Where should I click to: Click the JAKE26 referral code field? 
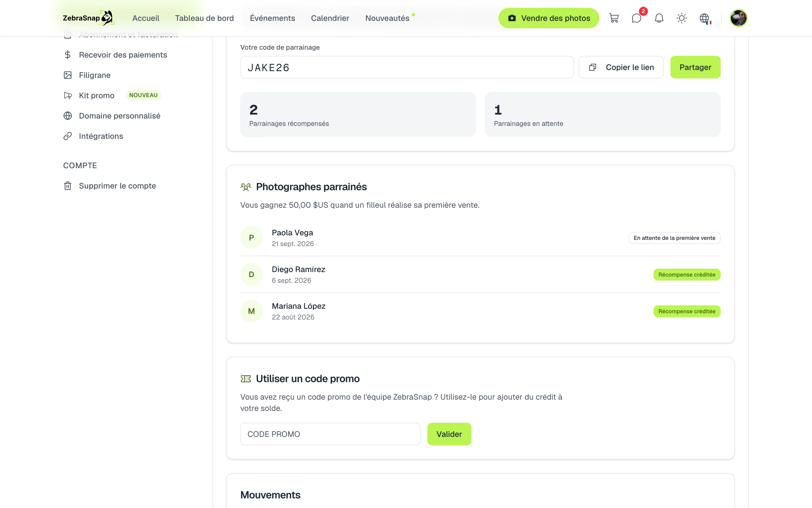pos(407,67)
